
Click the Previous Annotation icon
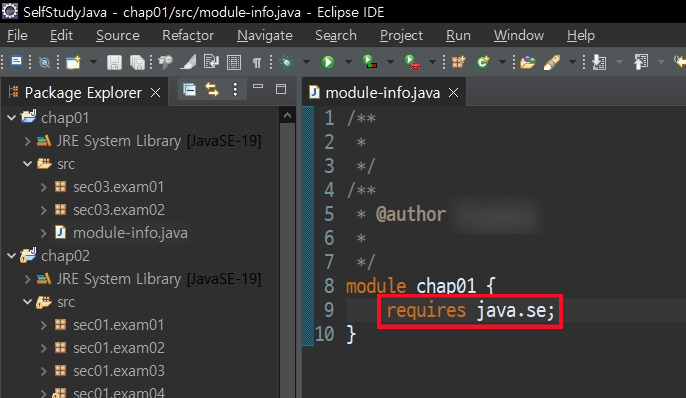tap(641, 63)
